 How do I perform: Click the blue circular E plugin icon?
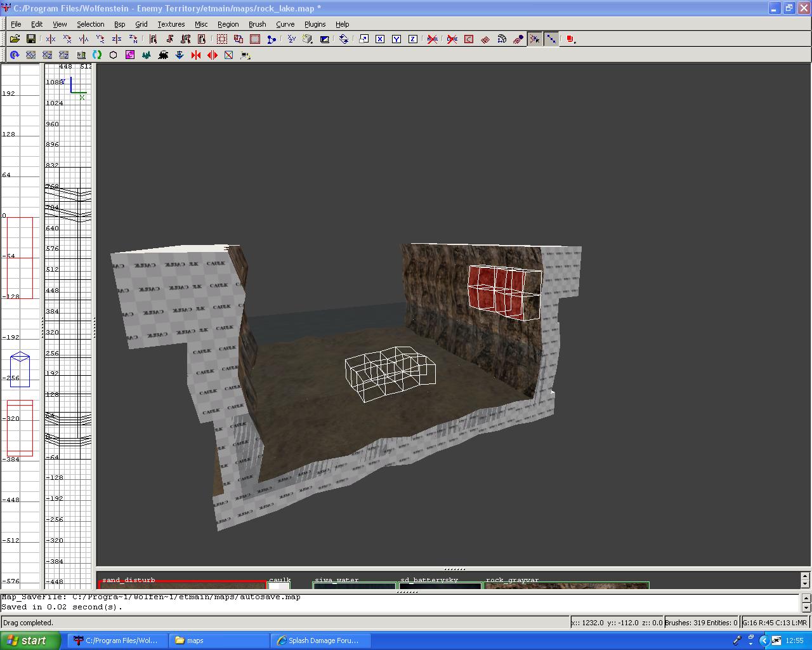[x=14, y=55]
